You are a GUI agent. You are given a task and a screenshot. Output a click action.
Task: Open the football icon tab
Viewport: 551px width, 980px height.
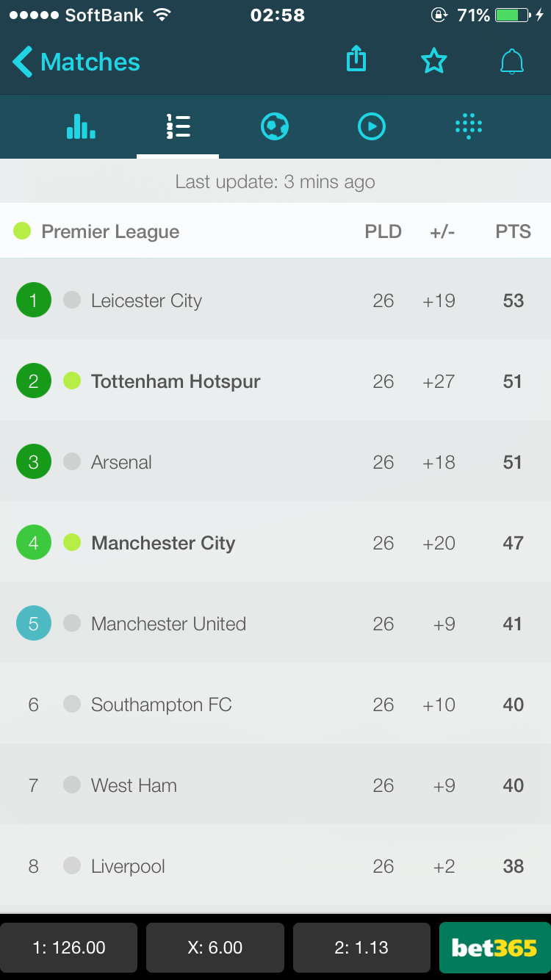click(x=275, y=126)
